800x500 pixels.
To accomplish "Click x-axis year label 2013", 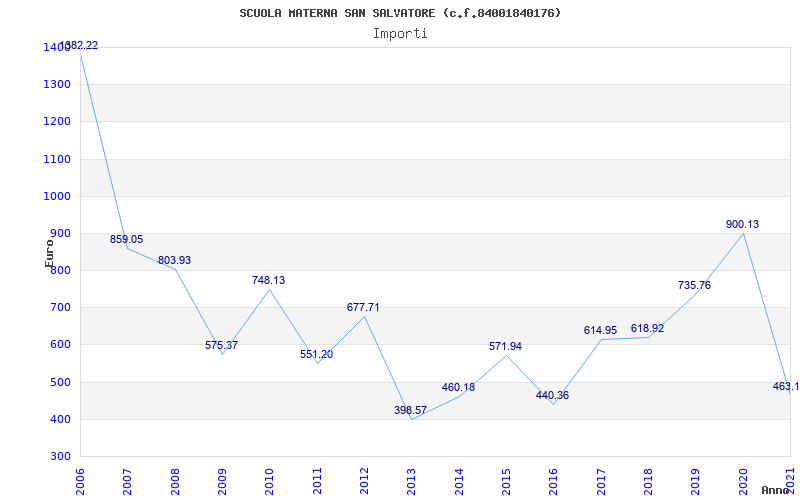I will click(x=412, y=480).
